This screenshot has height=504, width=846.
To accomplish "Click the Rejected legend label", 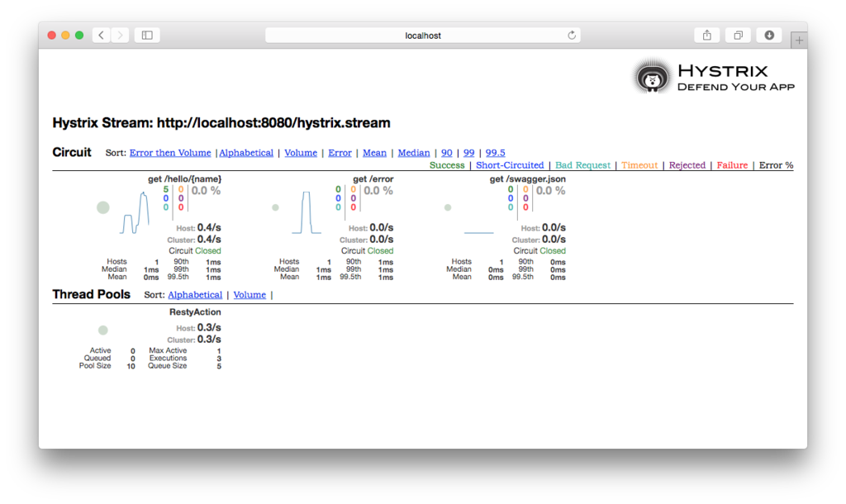I will tap(687, 165).
